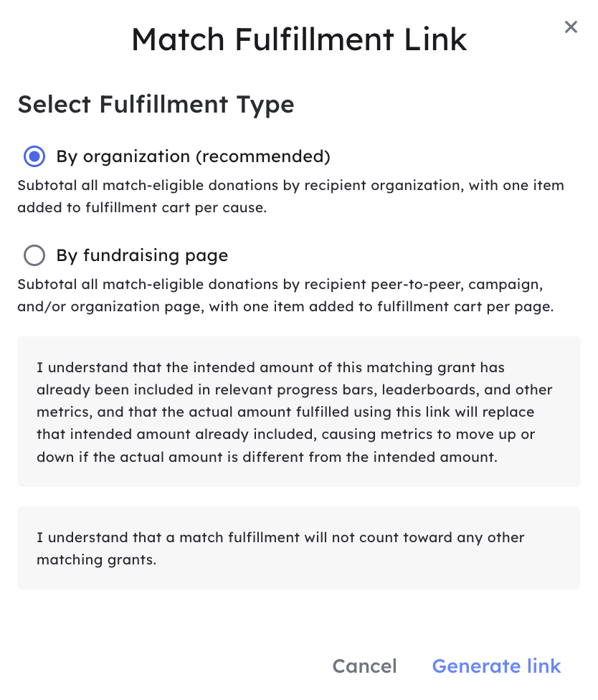
Task: Click the 'By organization (recommended)' label
Action: tap(193, 156)
